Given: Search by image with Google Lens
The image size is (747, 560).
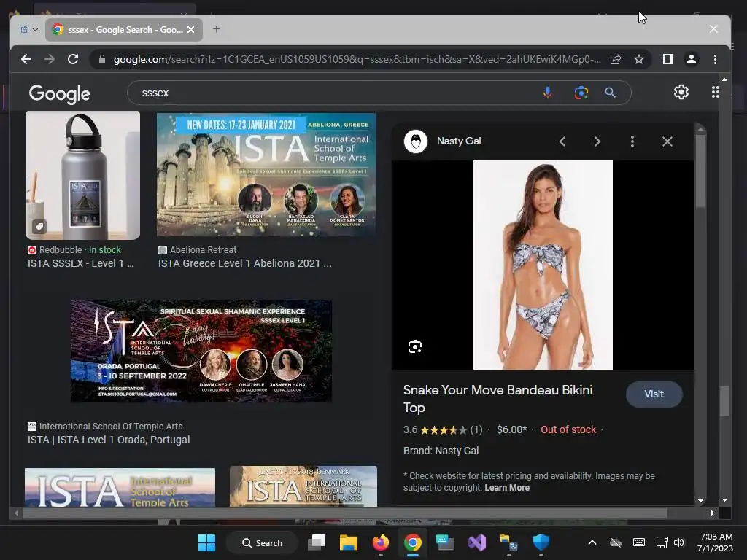Looking at the screenshot, I should (x=581, y=93).
